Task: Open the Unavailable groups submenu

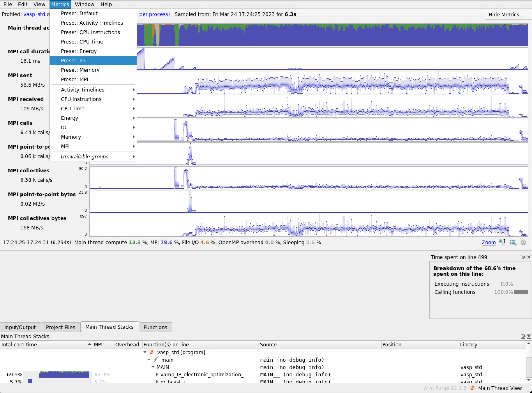Action: click(x=84, y=157)
